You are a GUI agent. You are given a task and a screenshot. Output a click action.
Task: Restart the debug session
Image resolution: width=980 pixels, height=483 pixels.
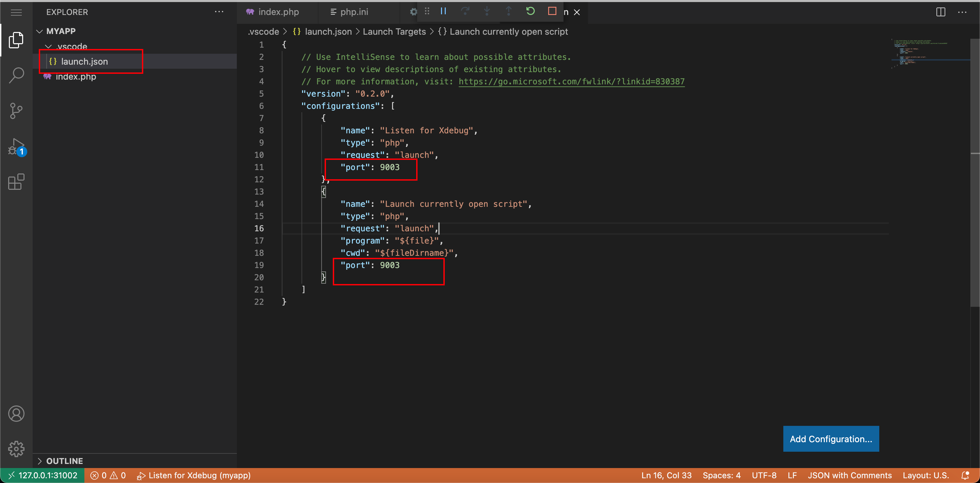pyautogui.click(x=530, y=11)
